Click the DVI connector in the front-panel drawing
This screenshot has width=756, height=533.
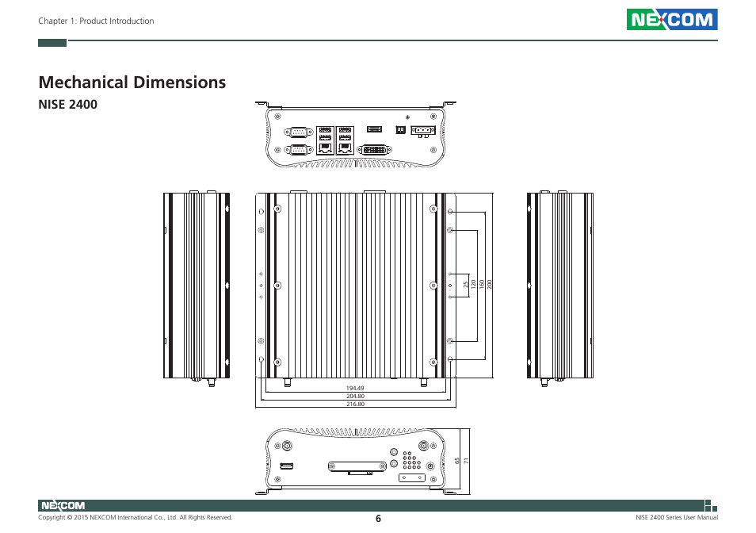coord(374,150)
